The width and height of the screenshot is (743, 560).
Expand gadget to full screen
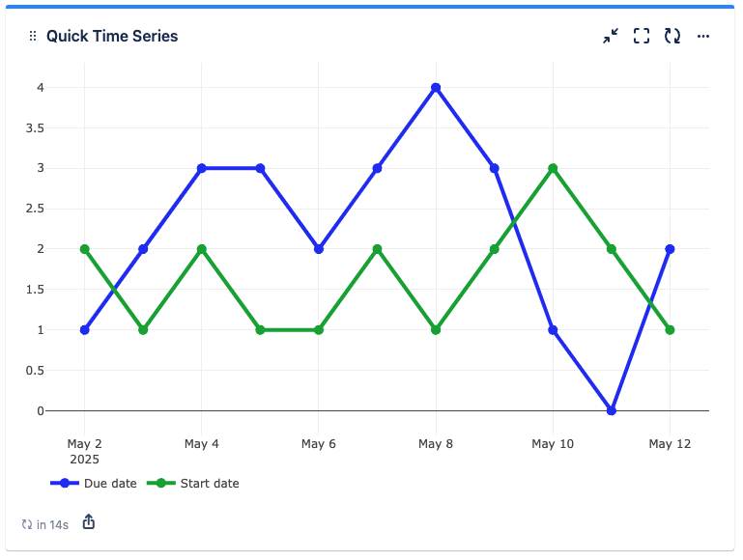click(642, 37)
